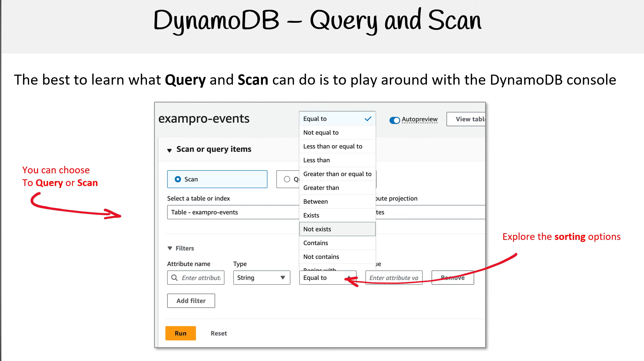This screenshot has width=644, height=361.
Task: Choose Not equal to condition
Action: coord(337,132)
